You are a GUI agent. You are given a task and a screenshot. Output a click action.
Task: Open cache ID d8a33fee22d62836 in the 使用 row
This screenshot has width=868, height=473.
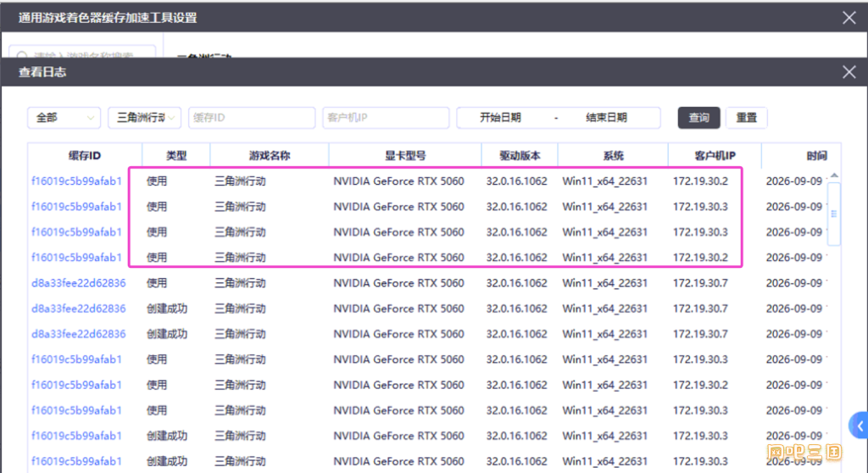pos(79,283)
